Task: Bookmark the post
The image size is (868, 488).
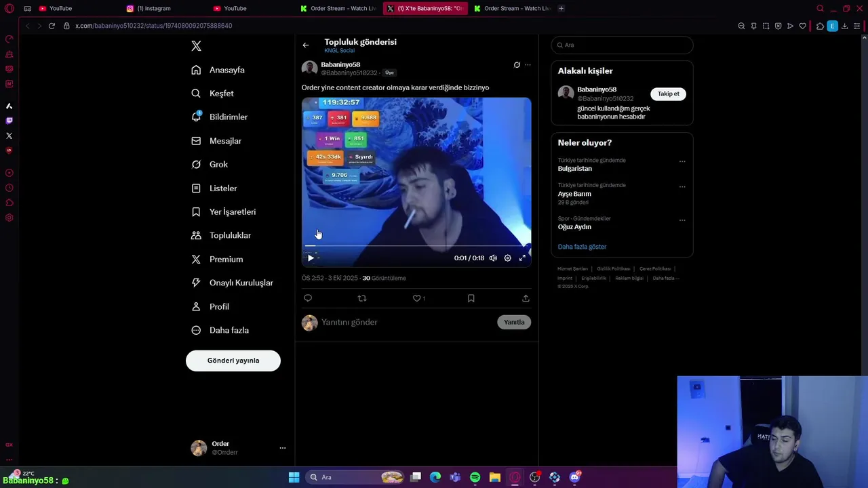Action: 471,298
